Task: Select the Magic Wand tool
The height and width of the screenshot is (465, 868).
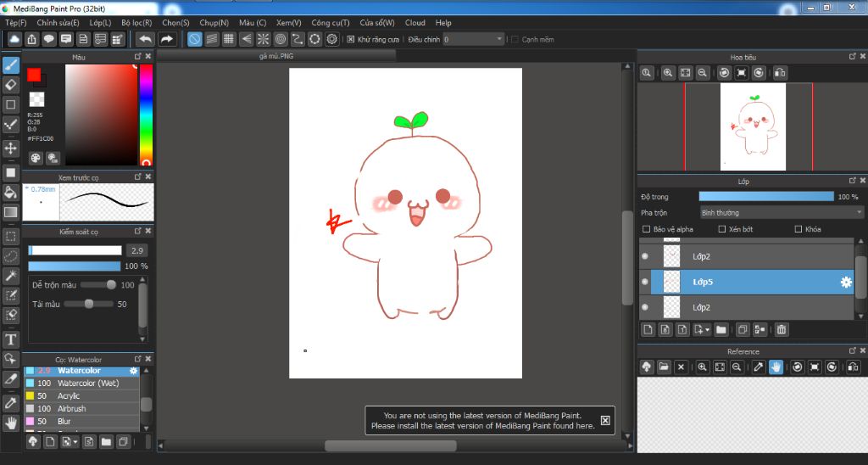Action: point(10,276)
